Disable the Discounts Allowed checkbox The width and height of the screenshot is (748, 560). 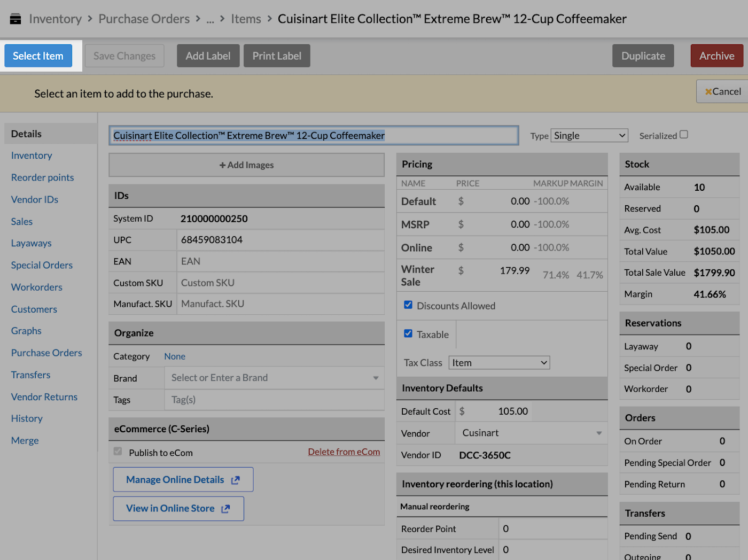[x=408, y=305]
